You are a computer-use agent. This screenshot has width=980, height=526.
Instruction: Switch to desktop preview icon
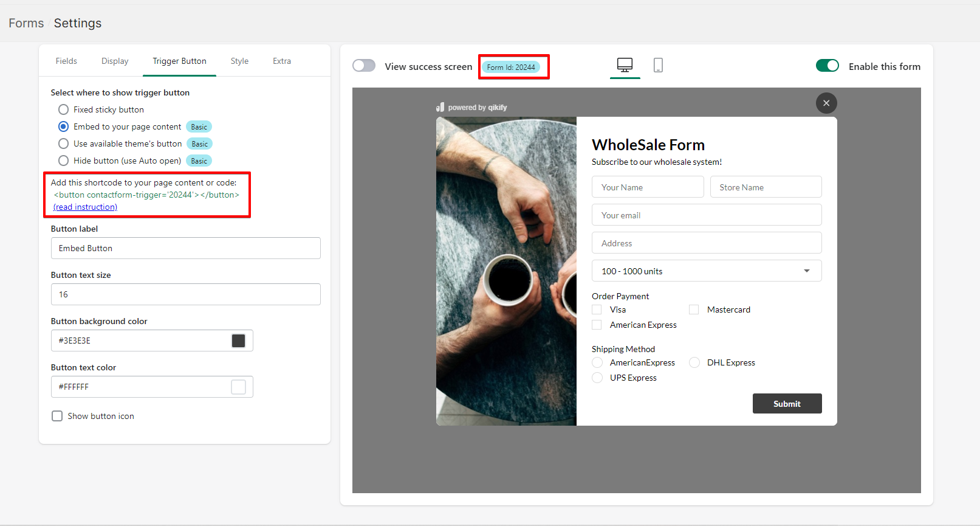[x=625, y=65]
